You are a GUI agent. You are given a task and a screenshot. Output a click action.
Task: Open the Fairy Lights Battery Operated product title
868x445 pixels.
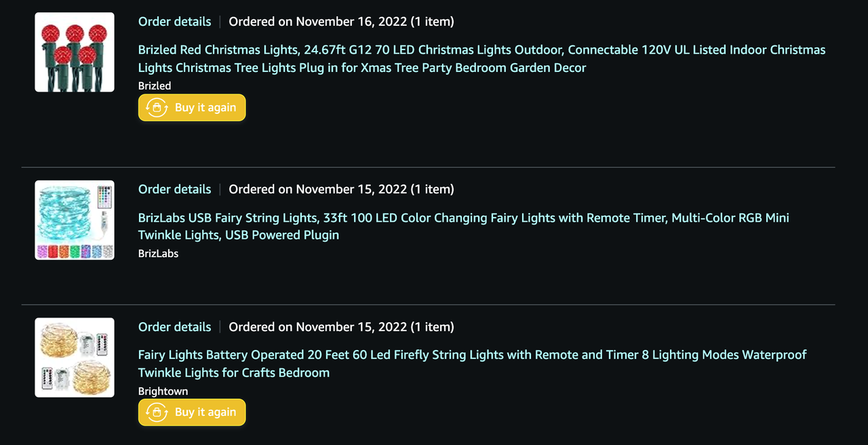473,364
